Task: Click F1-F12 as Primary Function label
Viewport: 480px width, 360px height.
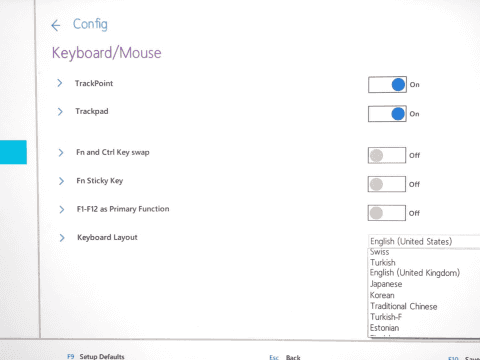Action: point(123,209)
